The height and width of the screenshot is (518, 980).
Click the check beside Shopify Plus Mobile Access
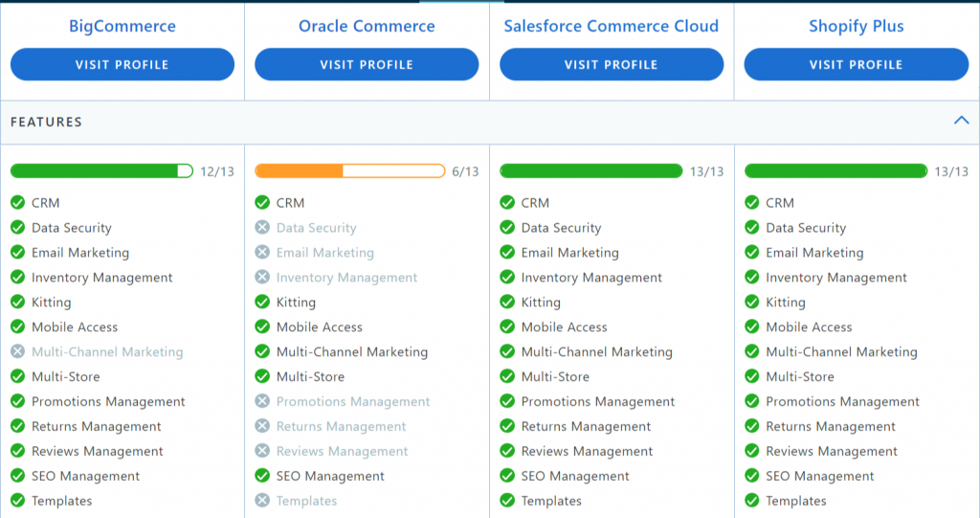click(x=752, y=327)
